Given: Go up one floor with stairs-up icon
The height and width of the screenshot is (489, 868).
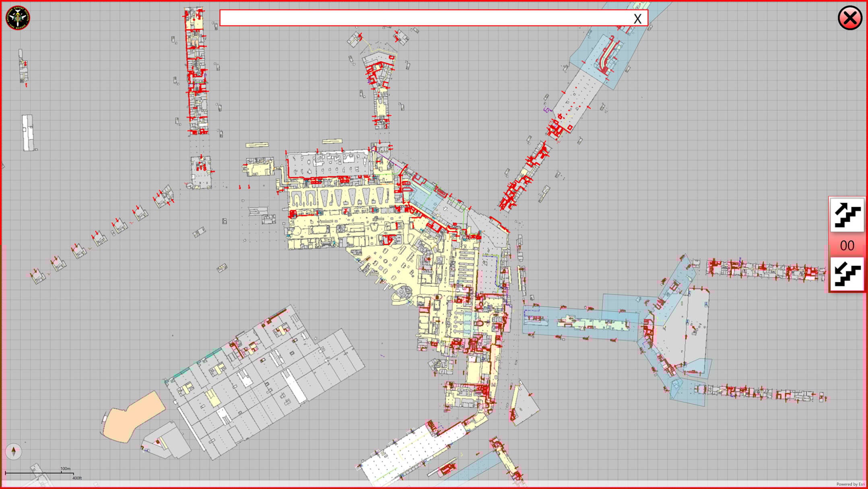Looking at the screenshot, I should pos(847,215).
